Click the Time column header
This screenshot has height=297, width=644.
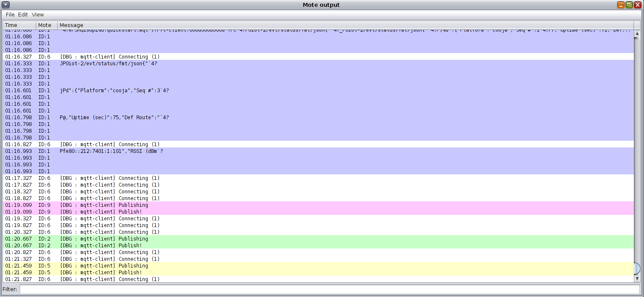pos(19,25)
